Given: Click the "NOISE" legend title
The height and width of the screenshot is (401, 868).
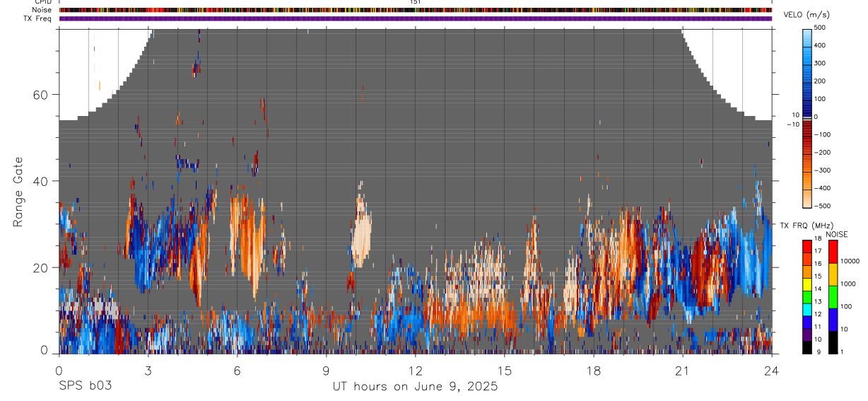Looking at the screenshot, I should click(837, 234).
